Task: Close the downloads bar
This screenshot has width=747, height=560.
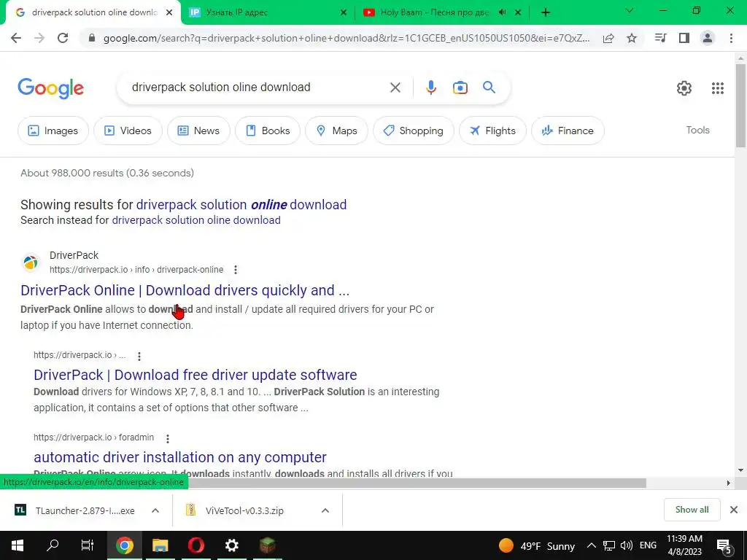Action: tap(734, 510)
